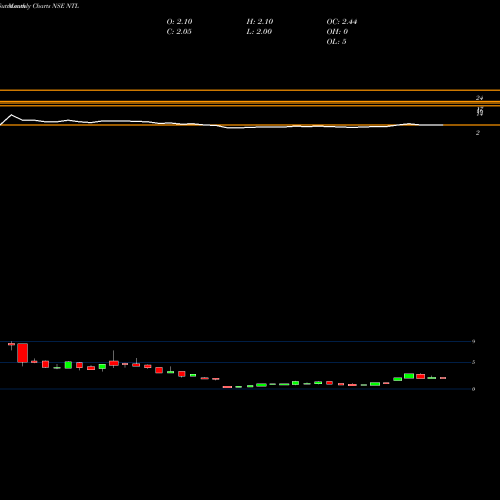
Task: Click the OH: 0 readout
Action: coord(337,32)
